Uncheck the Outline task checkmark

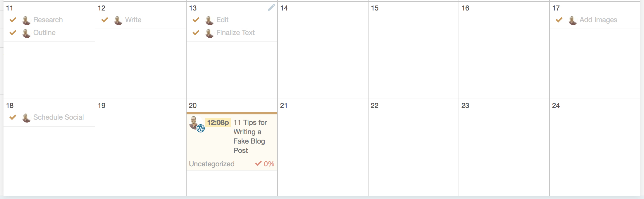[x=13, y=33]
